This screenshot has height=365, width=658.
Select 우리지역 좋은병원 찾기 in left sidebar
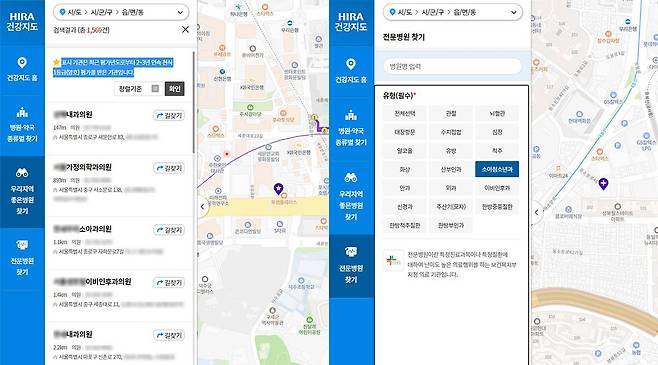tap(22, 192)
